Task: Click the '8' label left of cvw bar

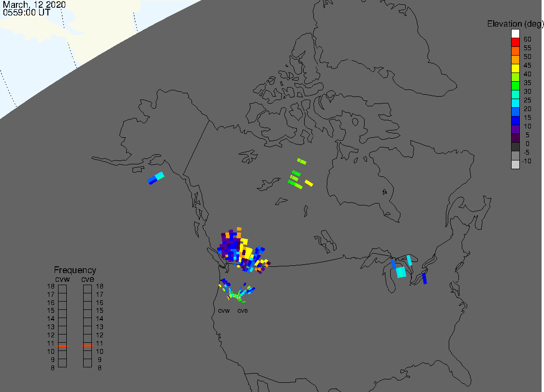Action: click(53, 368)
